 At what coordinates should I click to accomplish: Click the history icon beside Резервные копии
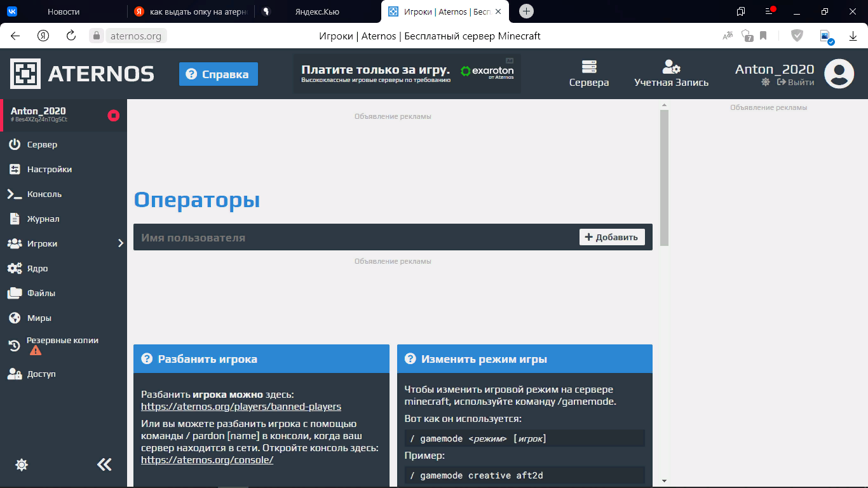[x=15, y=346]
